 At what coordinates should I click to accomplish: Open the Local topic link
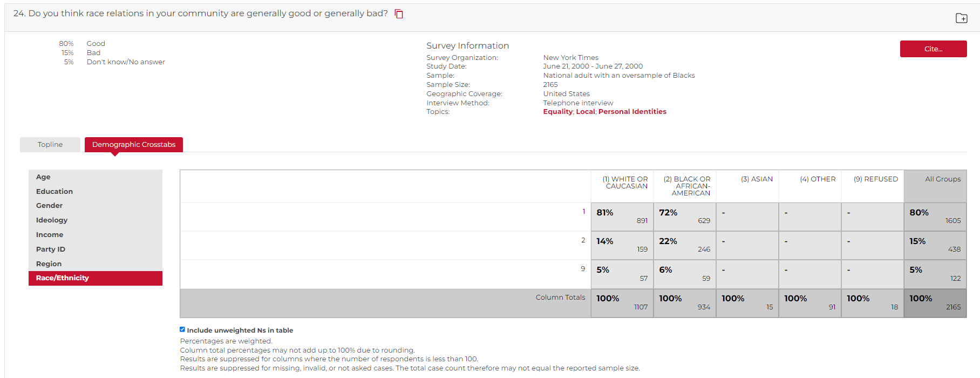585,112
